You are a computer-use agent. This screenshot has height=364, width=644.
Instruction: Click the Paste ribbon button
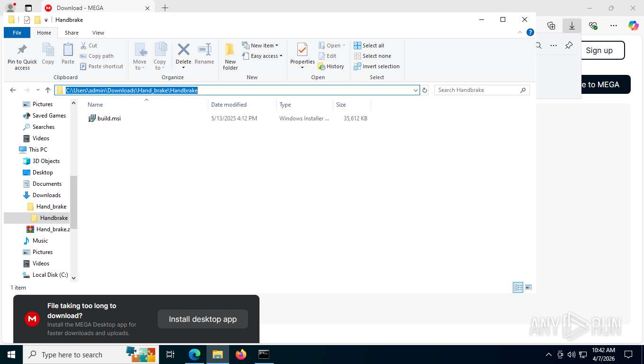[x=68, y=54]
